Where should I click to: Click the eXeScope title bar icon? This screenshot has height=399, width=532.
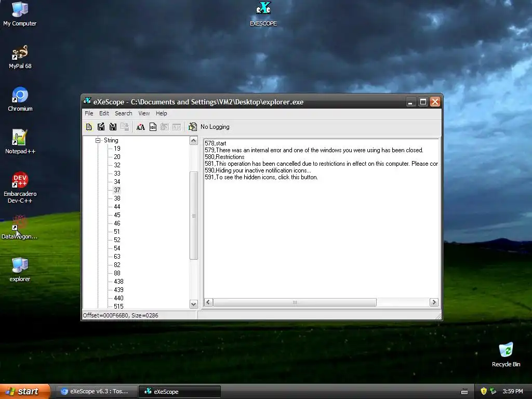[87, 101]
